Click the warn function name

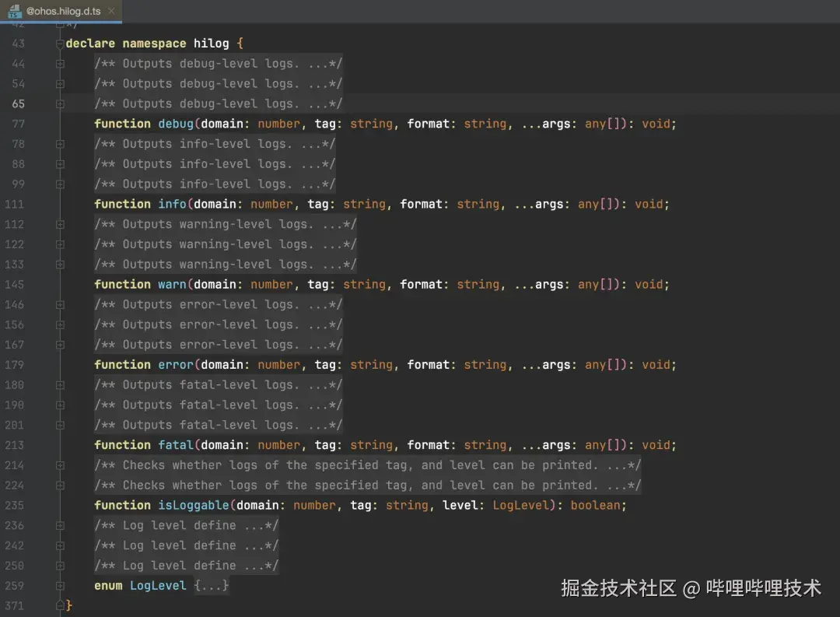(172, 285)
